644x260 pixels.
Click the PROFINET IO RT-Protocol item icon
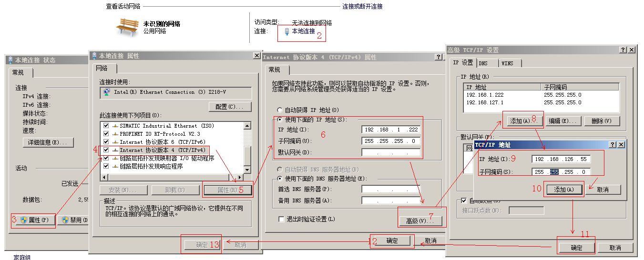[x=115, y=134]
